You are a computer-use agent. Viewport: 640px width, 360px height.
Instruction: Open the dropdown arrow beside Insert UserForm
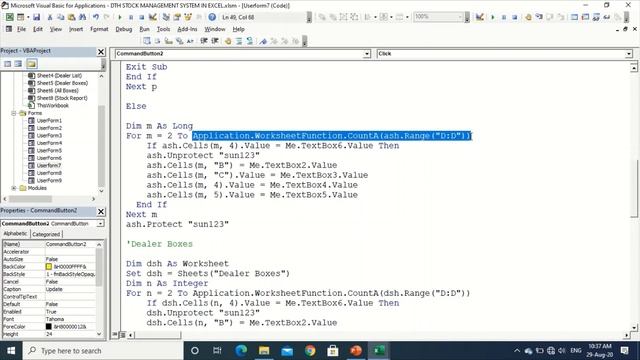coord(28,17)
